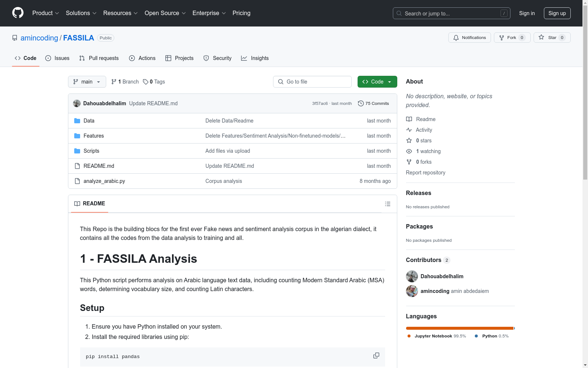This screenshot has width=588, height=368.
Task: Open the Dahouabdelhalim commit author link
Action: pos(105,103)
